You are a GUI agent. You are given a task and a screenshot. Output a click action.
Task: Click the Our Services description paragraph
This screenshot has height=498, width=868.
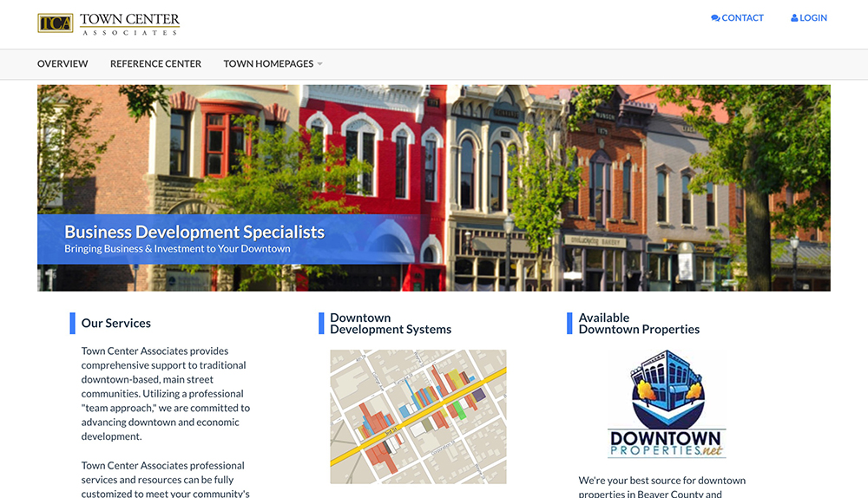pyautogui.click(x=165, y=394)
